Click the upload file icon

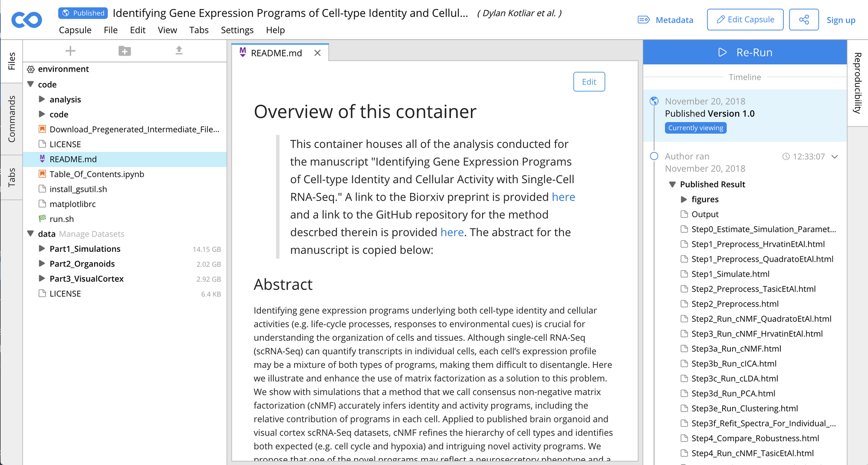179,50
